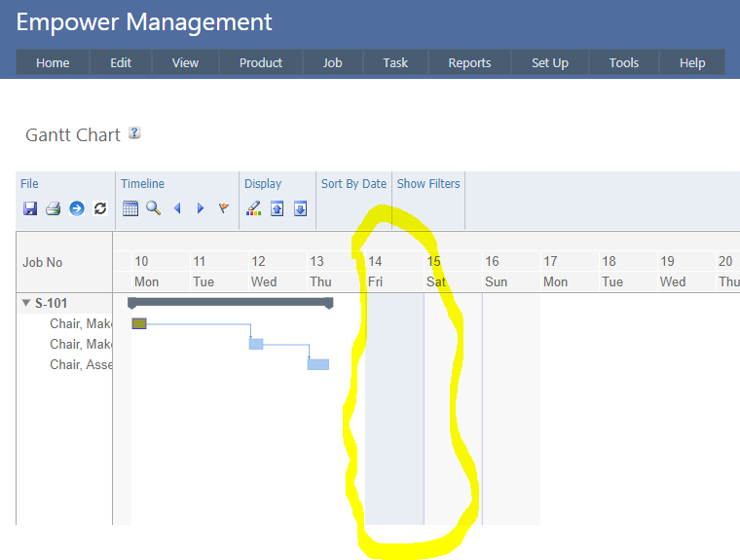Open the Job menu
Screen dimensions: 740x560
pyautogui.click(x=333, y=62)
